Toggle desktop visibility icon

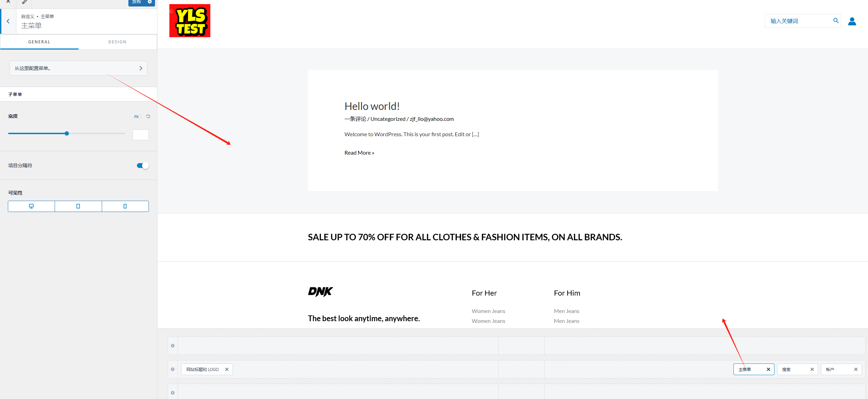[31, 206]
